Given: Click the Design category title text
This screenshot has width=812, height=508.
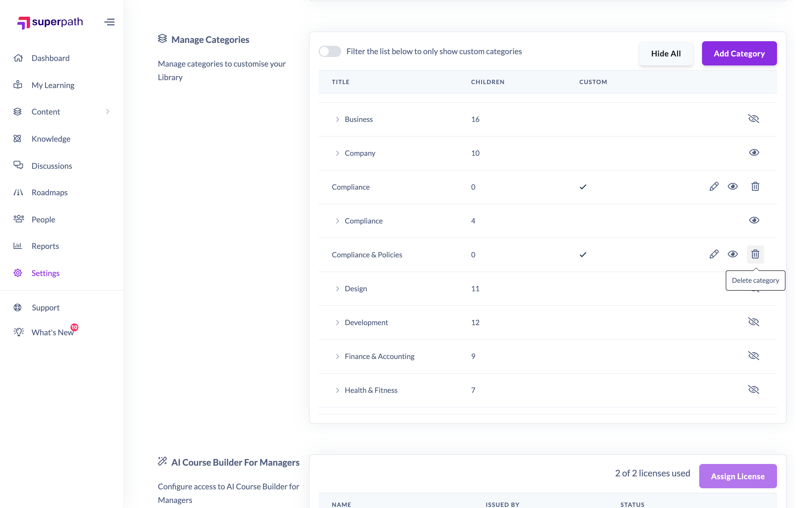Looking at the screenshot, I should point(356,289).
